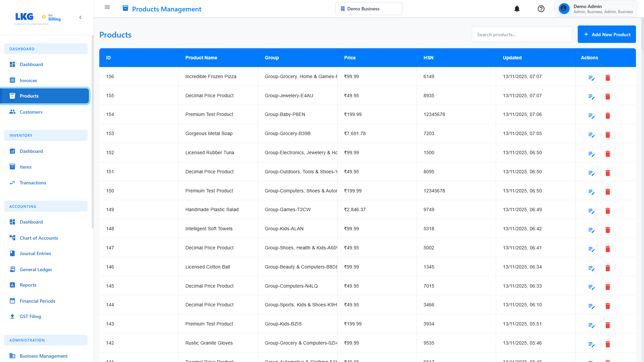Open the Demo Admin profile avatar
Viewport: 644px width, 362px height.
[564, 8]
